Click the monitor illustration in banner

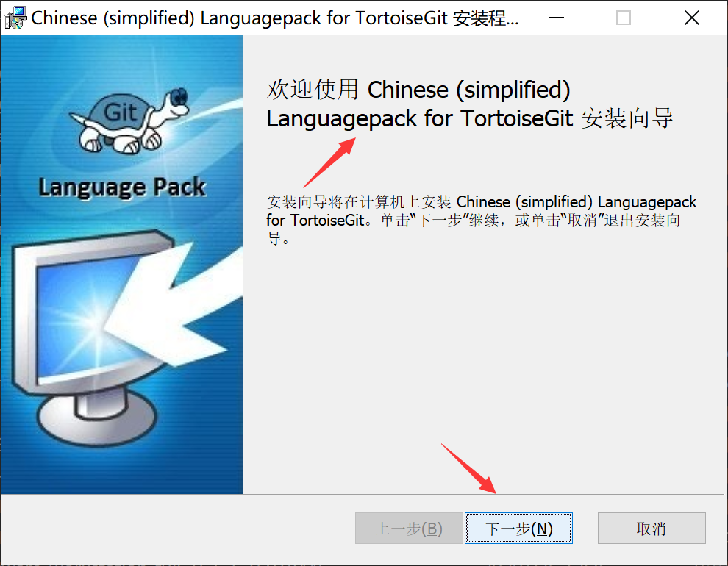pos(95,337)
